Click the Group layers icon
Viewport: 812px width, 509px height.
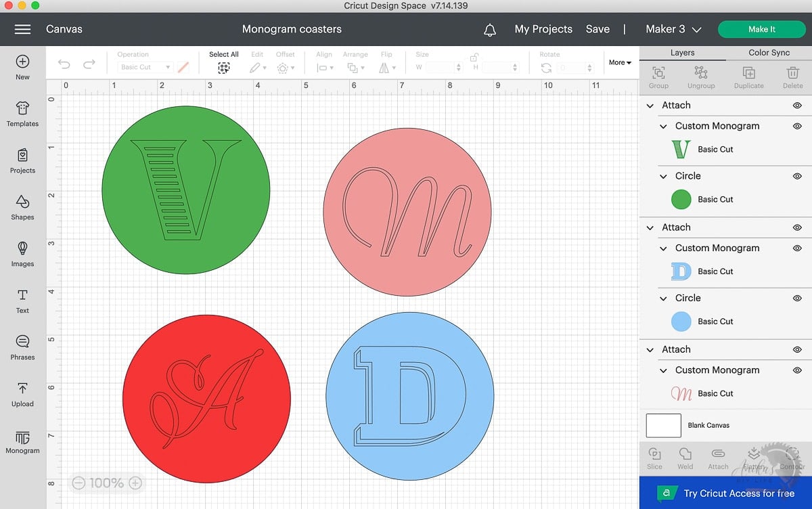point(658,72)
